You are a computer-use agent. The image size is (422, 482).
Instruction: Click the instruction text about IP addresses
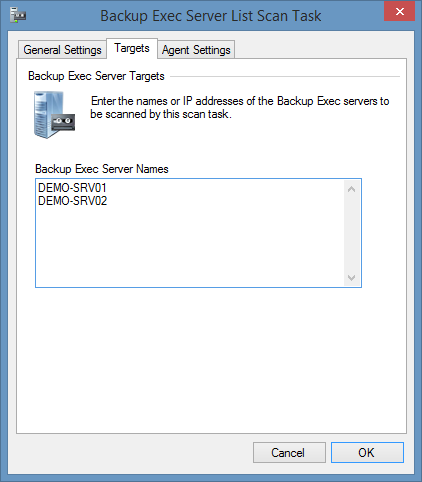(x=240, y=107)
